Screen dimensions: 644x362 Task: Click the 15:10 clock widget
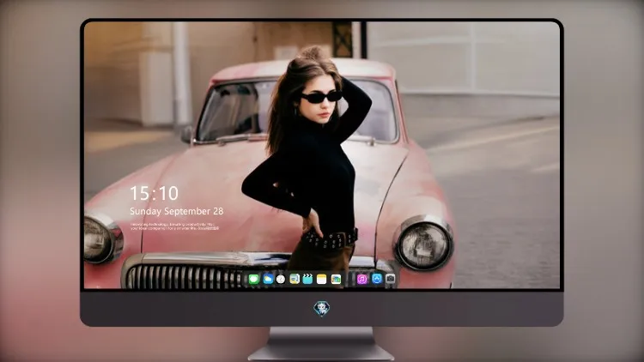click(154, 193)
